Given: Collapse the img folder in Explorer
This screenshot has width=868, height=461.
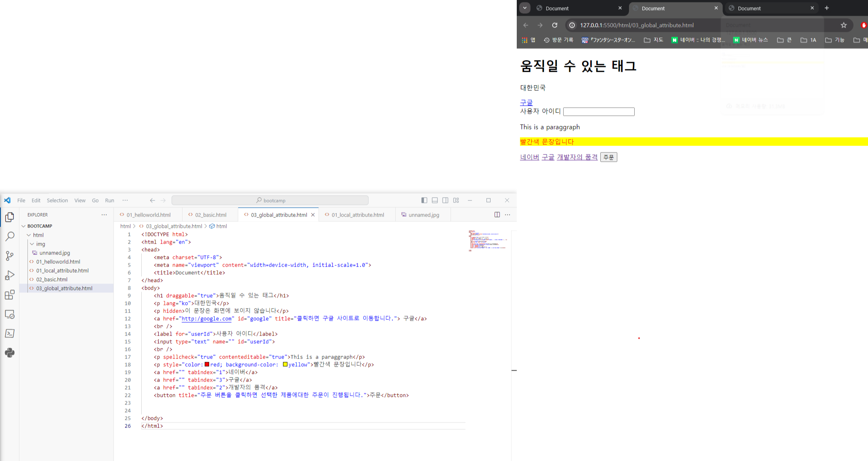Looking at the screenshot, I should (x=32, y=244).
